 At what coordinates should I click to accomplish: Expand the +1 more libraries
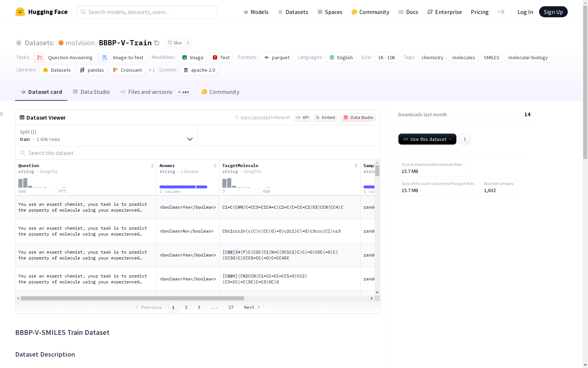coord(152,70)
